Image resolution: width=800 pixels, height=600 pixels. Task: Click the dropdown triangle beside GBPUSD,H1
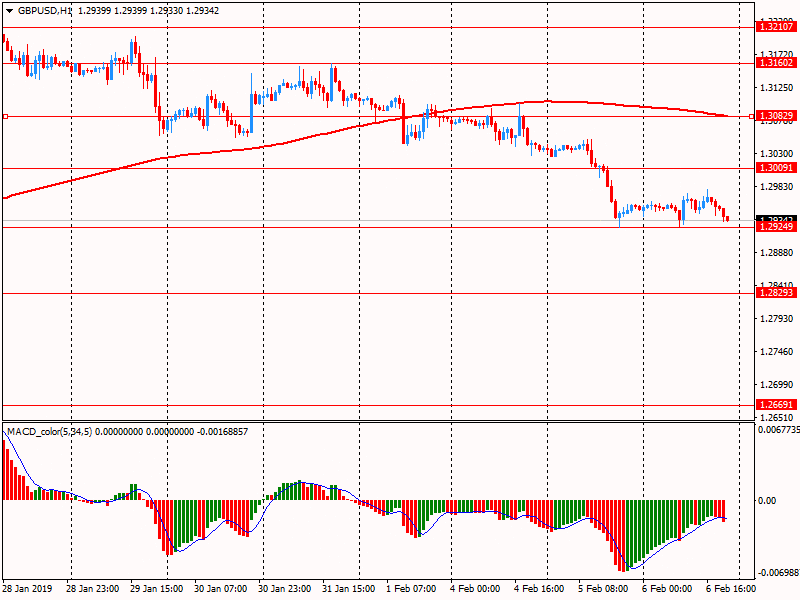[x=9, y=9]
